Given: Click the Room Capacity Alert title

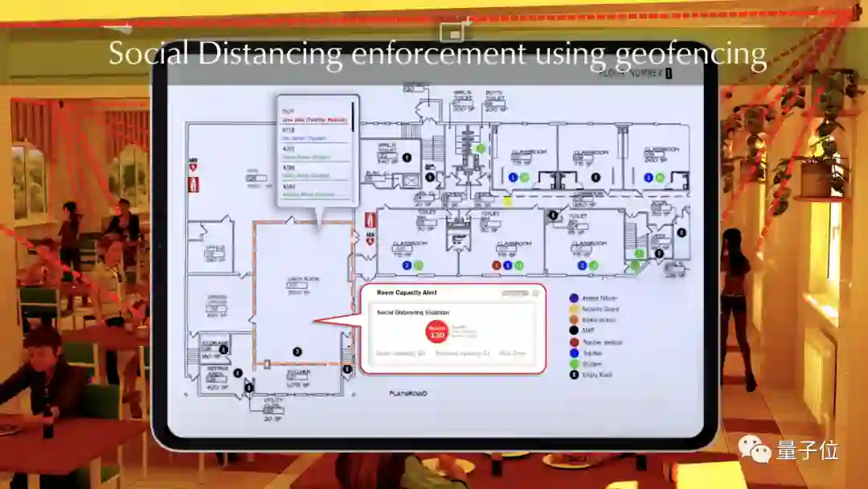Looking at the screenshot, I should click(407, 293).
